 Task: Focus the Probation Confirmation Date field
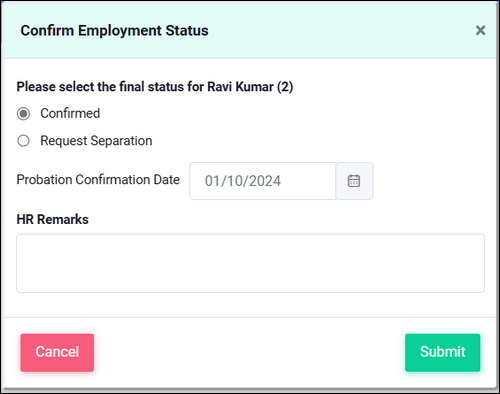coord(263,181)
